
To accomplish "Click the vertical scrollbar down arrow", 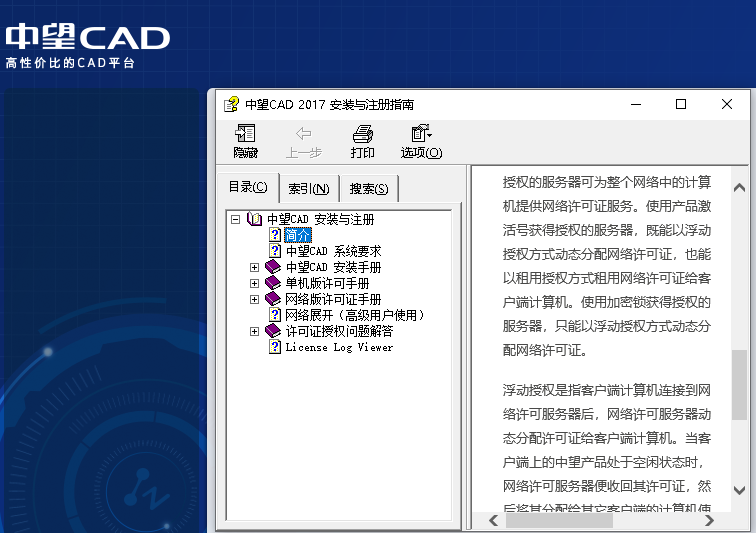I will tap(739, 490).
